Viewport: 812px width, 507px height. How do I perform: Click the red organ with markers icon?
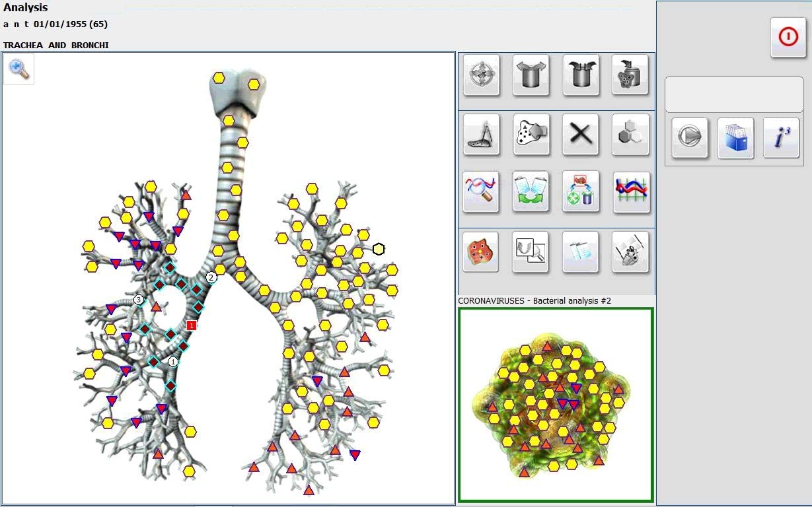(482, 252)
